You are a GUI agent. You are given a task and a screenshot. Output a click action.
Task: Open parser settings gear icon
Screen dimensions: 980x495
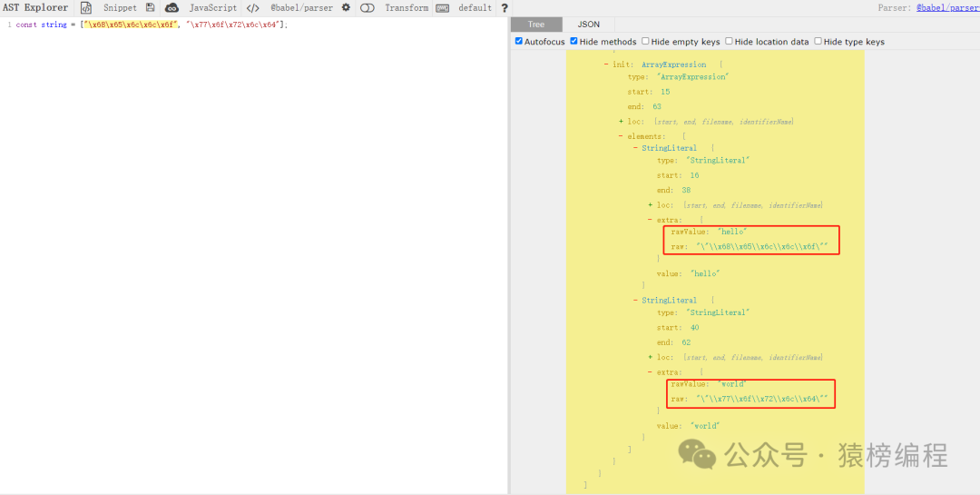pos(346,7)
